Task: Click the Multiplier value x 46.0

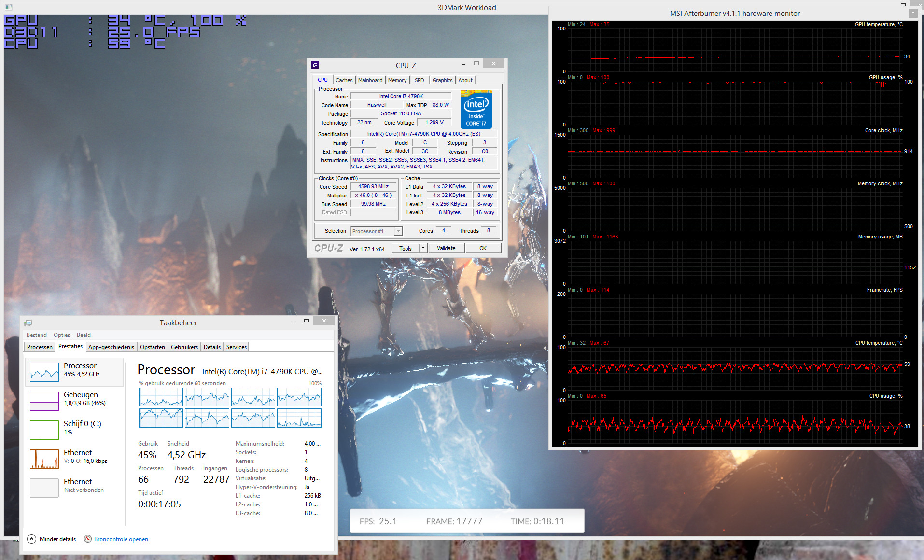Action: click(x=373, y=196)
